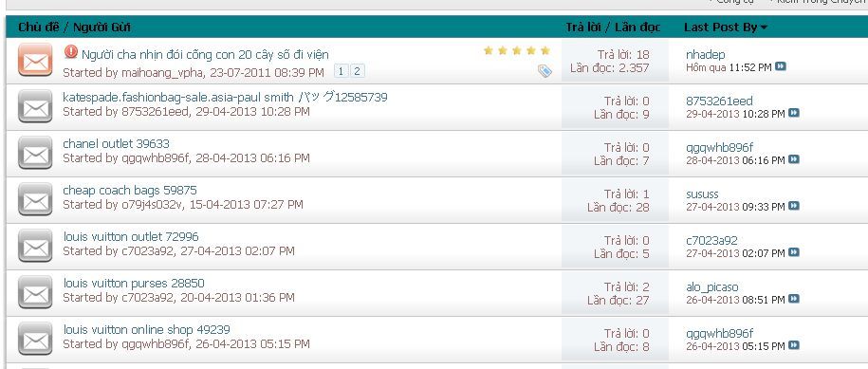
Task: Click the go-to-last-post icon beside 8753261eed
Action: pos(794,114)
